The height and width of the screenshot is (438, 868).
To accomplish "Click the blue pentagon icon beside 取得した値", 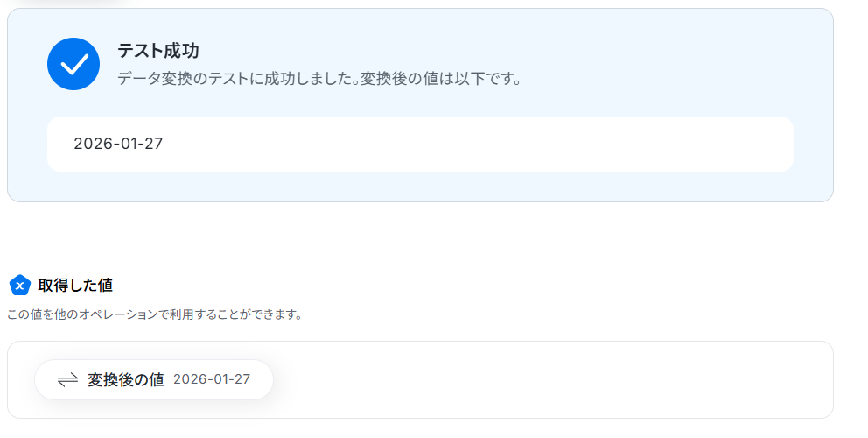I will tap(19, 285).
